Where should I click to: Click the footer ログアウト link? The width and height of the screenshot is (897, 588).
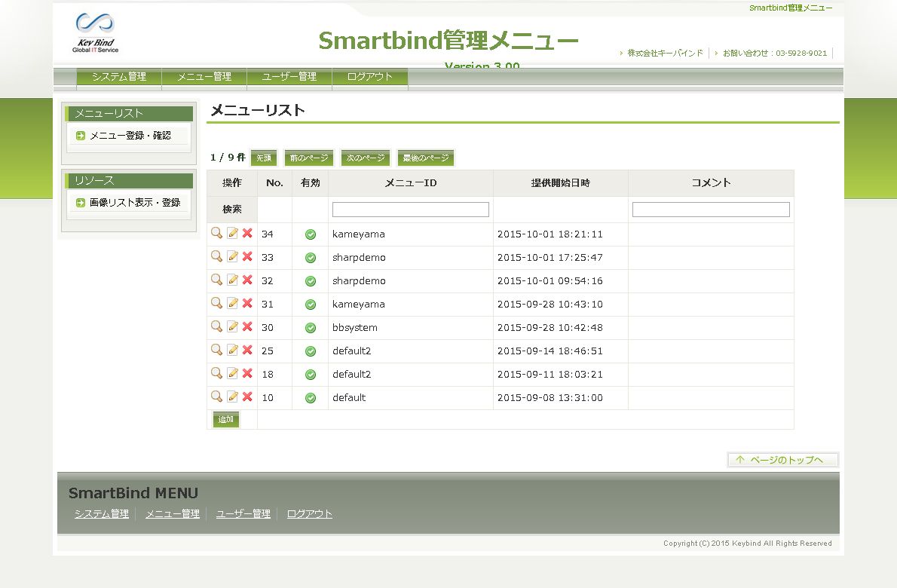click(310, 513)
